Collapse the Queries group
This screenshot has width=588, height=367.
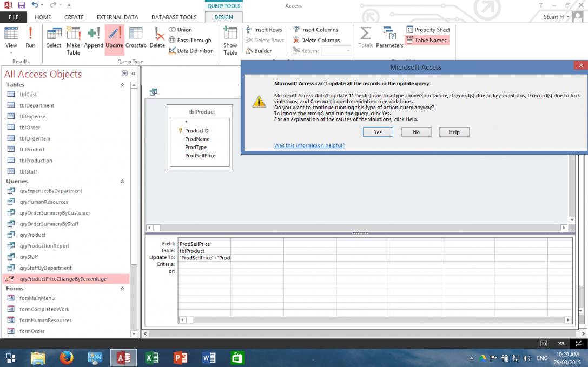click(x=122, y=182)
